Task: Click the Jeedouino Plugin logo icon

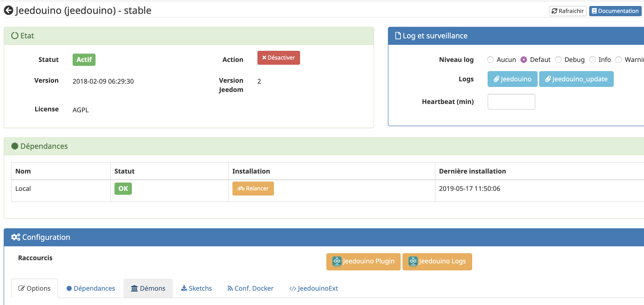Action: tap(337, 262)
